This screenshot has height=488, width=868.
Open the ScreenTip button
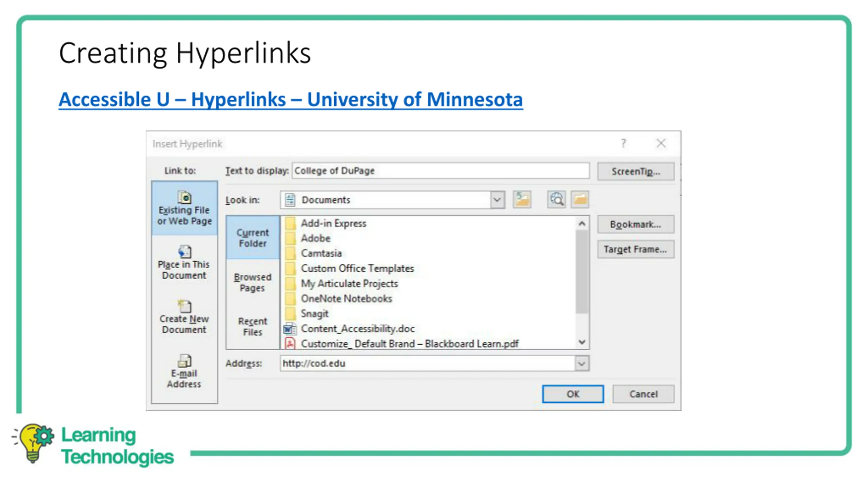click(636, 171)
